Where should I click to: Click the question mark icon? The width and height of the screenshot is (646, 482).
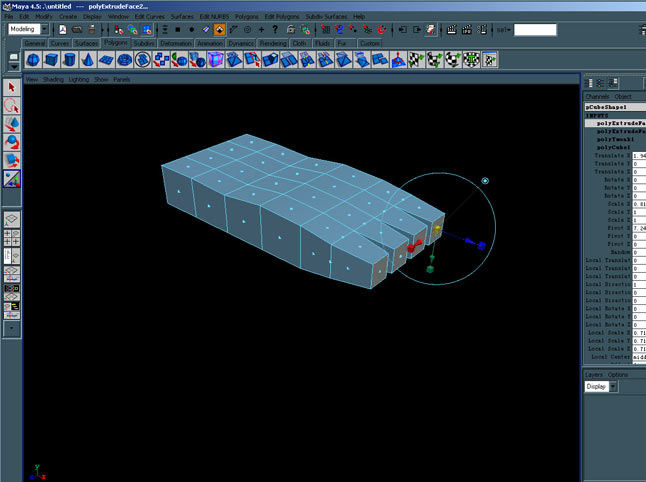click(x=275, y=30)
